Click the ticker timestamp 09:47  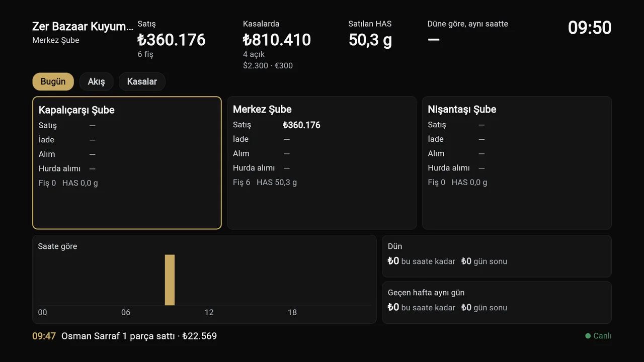click(x=44, y=336)
